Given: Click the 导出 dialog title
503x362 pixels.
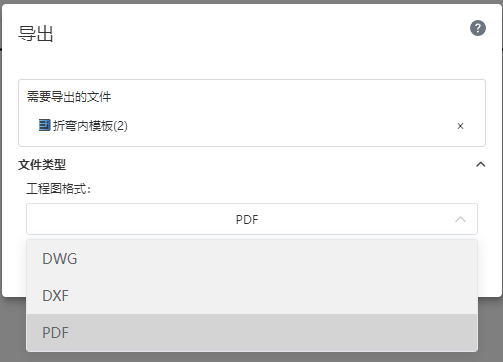Looking at the screenshot, I should (36, 34).
